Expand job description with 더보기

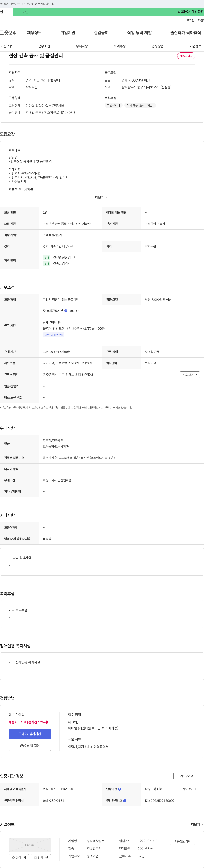pyautogui.click(x=101, y=197)
